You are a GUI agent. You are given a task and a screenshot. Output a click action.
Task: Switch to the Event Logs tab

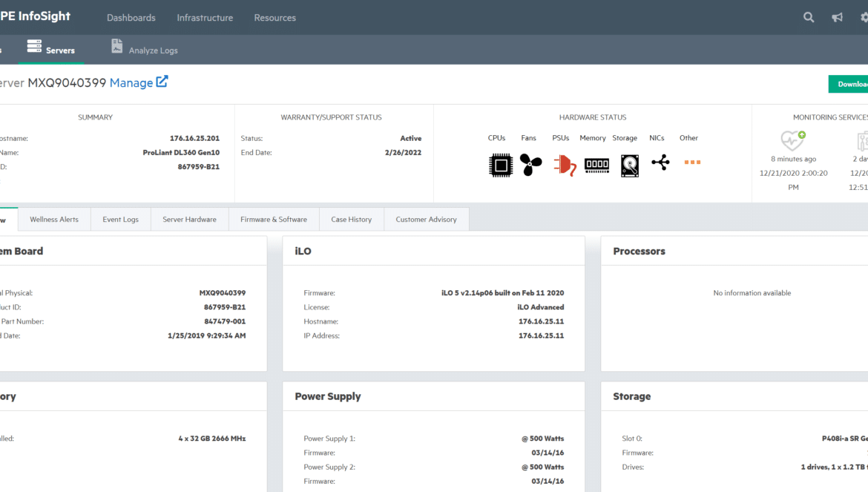(x=121, y=219)
